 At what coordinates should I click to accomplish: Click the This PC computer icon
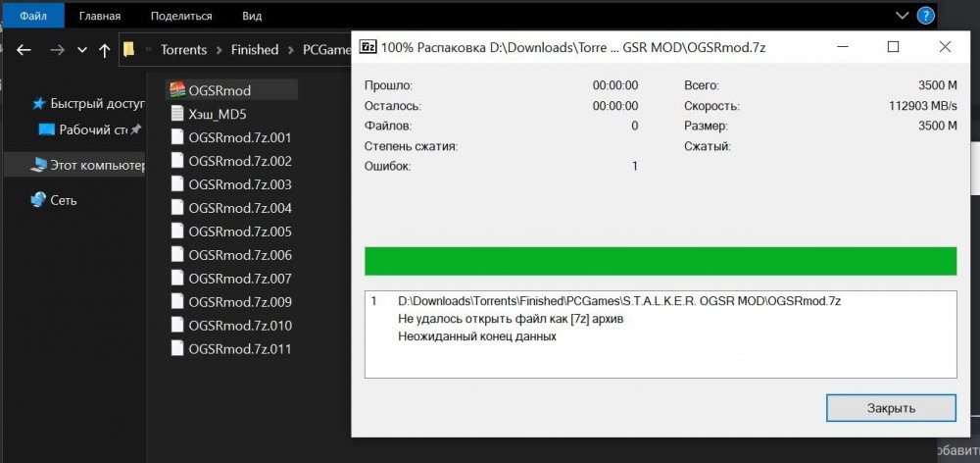click(38, 166)
